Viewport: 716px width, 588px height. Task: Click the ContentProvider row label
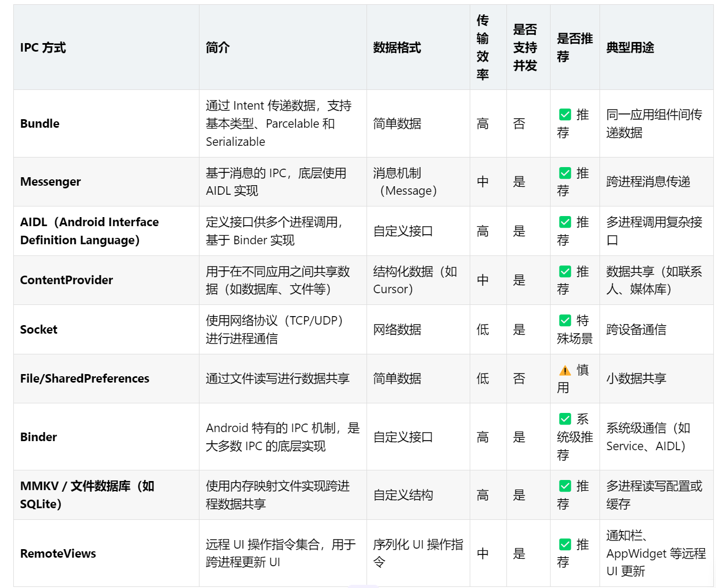pyautogui.click(x=66, y=280)
